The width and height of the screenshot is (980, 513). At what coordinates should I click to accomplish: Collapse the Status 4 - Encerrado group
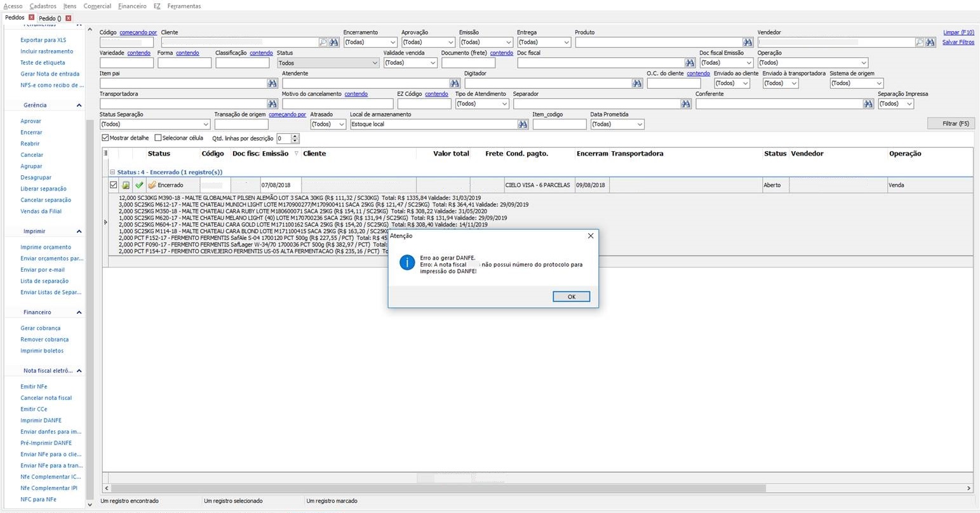[112, 172]
